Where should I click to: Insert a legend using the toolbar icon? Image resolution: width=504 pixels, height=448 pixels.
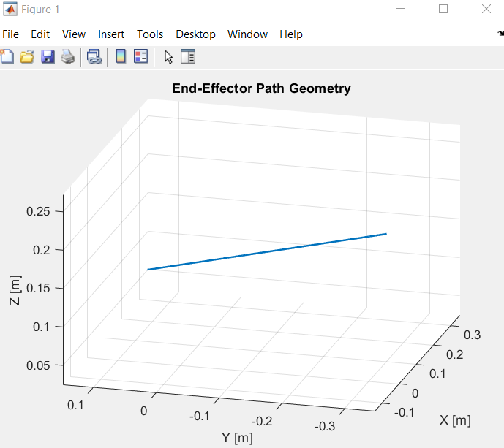pyautogui.click(x=140, y=57)
